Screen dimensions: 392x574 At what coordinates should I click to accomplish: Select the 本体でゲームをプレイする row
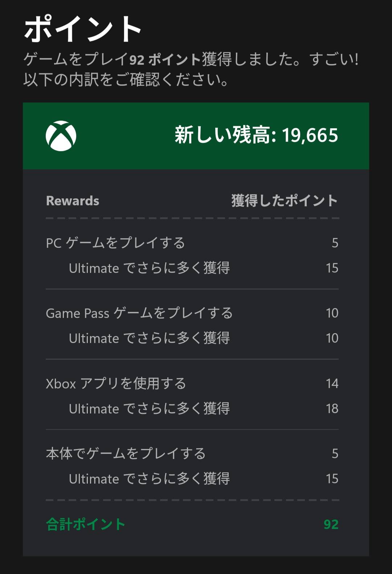[x=126, y=453]
